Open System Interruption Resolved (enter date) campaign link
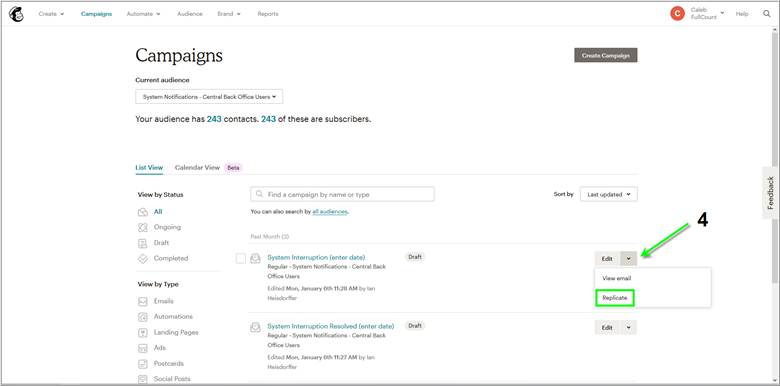Screen dimensions: 780x386 (x=330, y=326)
